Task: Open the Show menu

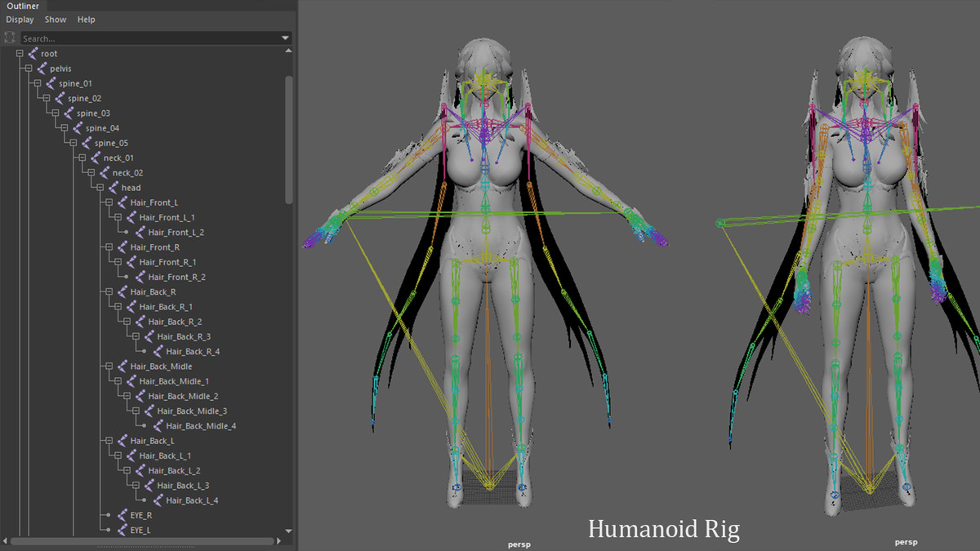Action: tap(56, 20)
